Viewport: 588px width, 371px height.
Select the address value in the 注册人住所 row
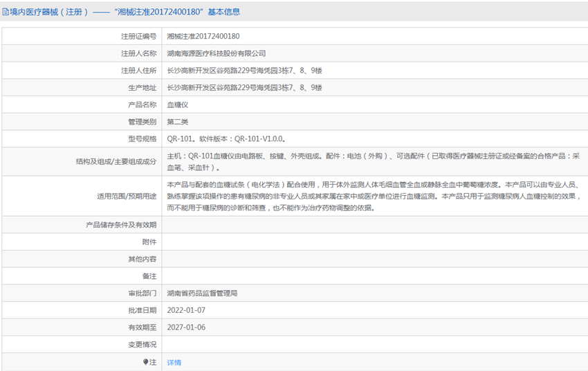click(244, 71)
